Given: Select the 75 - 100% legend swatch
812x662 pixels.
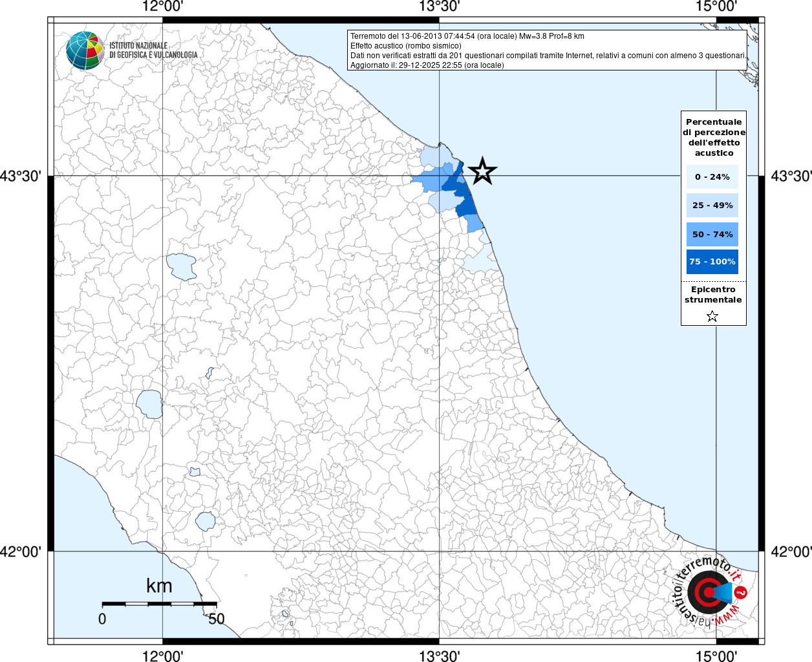Looking at the screenshot, I should tap(712, 262).
